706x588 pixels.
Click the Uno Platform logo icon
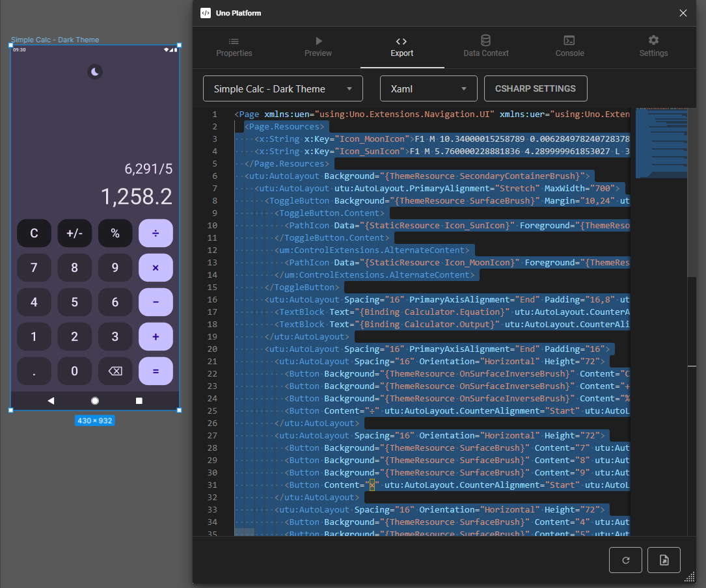206,12
